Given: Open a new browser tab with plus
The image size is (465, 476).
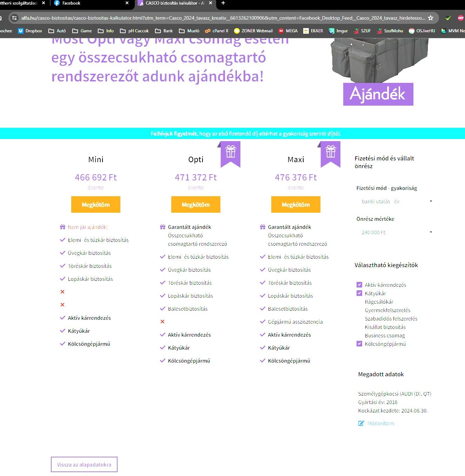Looking at the screenshot, I should (x=223, y=3).
